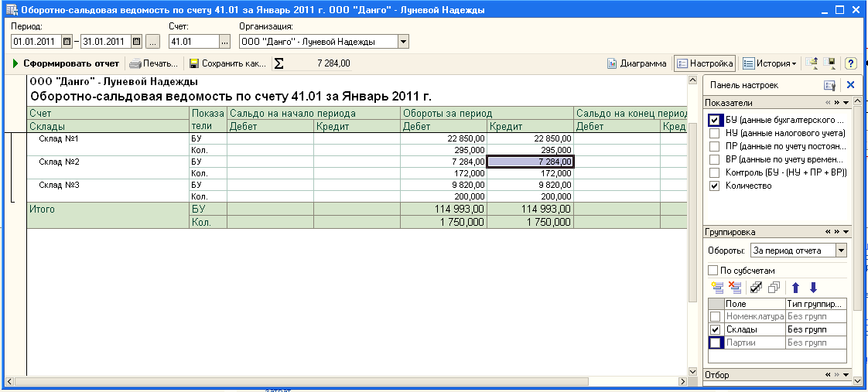The width and height of the screenshot is (868, 392).
Task: Click delete grouping row icon
Action: pos(735,288)
